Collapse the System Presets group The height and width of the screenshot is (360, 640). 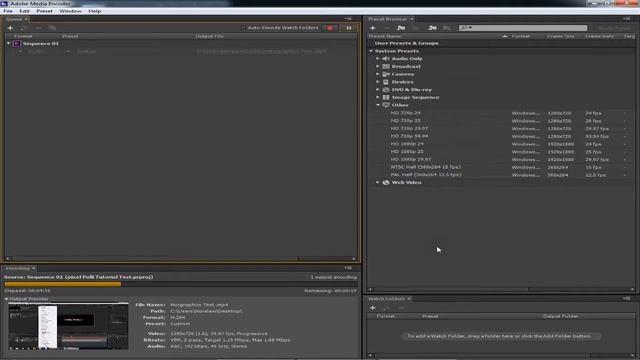coord(371,51)
